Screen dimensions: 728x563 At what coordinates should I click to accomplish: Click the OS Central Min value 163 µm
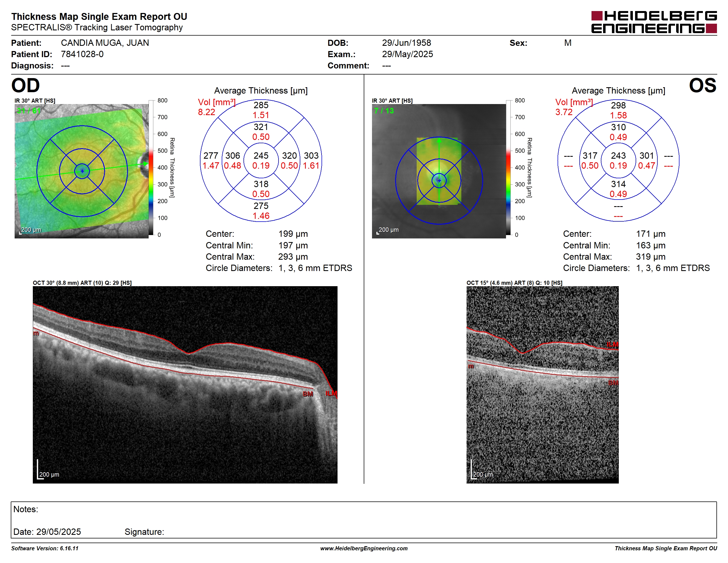(651, 245)
